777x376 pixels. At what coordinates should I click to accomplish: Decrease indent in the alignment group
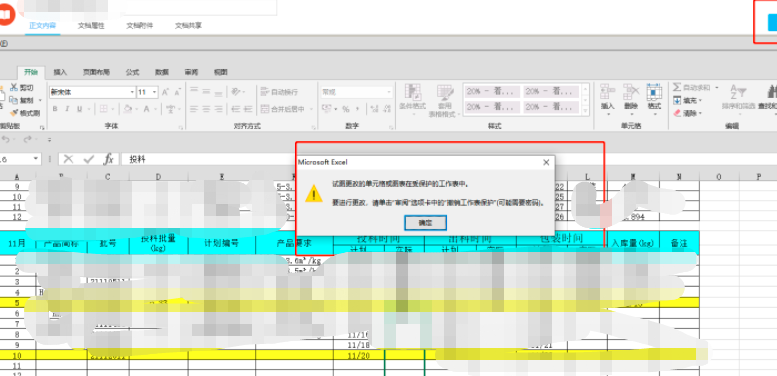(x=236, y=109)
